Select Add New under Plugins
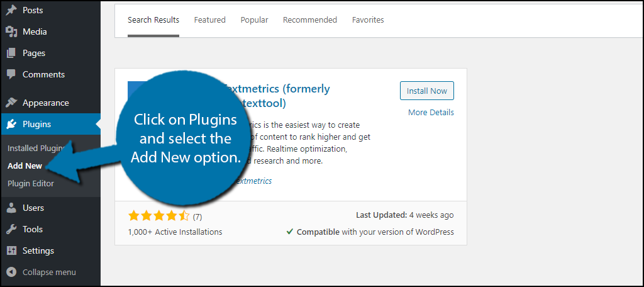The image size is (644, 287). [x=25, y=166]
